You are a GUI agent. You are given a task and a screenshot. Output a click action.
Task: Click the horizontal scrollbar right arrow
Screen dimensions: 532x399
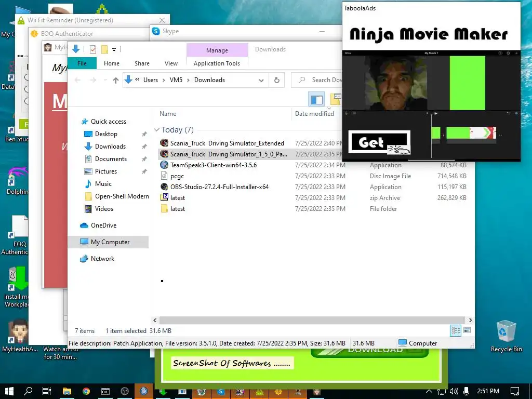(470, 320)
